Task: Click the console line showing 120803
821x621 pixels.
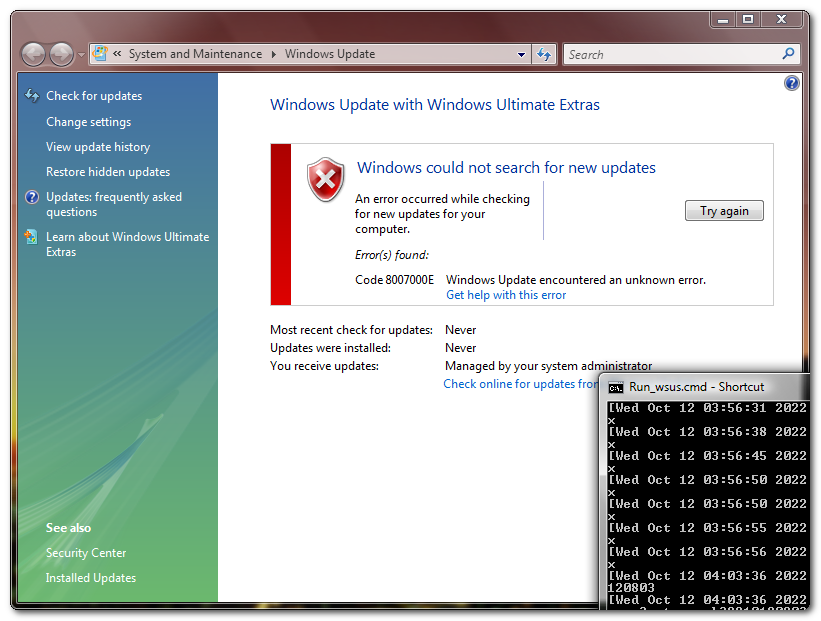Action: tap(631, 587)
